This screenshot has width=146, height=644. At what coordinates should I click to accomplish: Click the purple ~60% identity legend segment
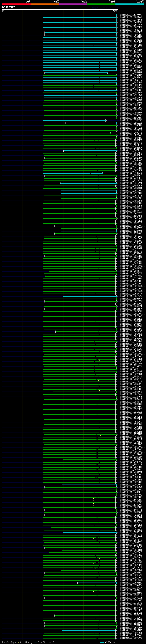tap(73, 4)
